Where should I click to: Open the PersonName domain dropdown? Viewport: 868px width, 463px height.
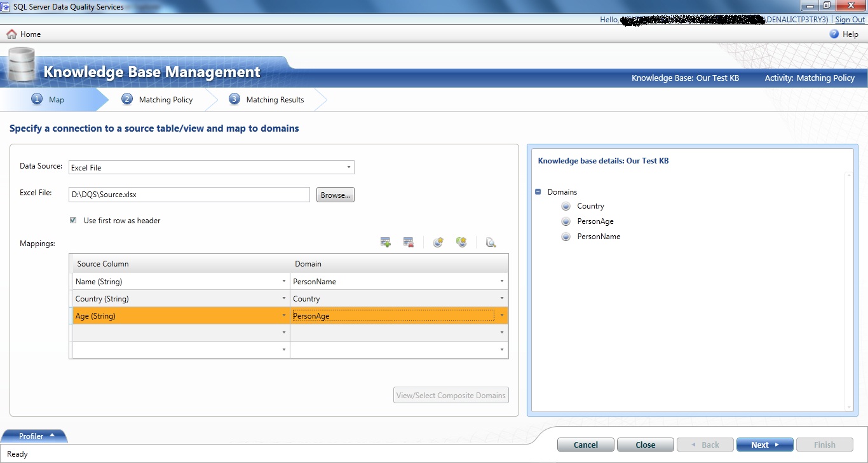(x=502, y=281)
